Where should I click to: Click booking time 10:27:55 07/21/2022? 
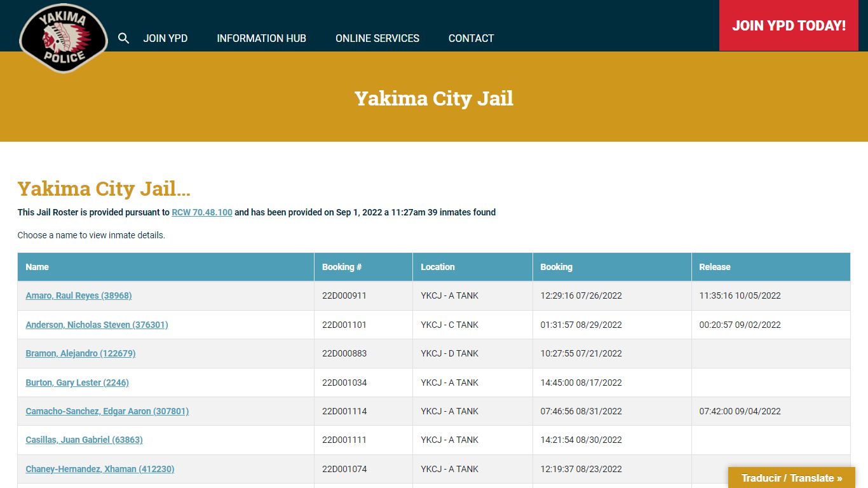pyautogui.click(x=581, y=353)
